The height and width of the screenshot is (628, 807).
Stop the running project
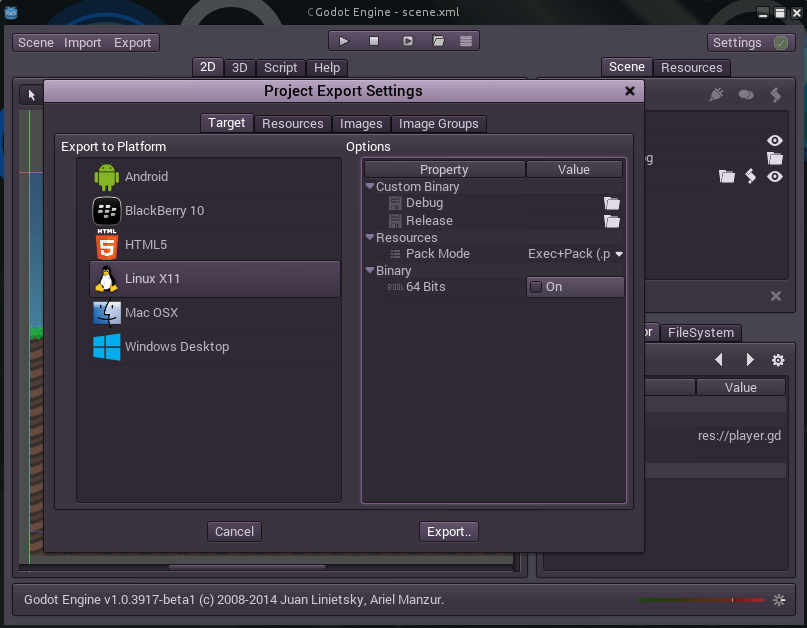[374, 41]
